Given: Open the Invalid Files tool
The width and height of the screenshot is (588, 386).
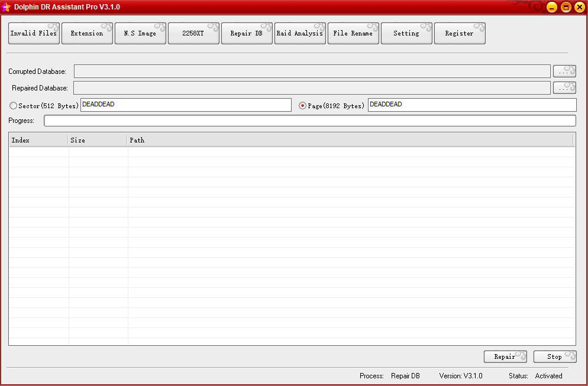Looking at the screenshot, I should 34,33.
